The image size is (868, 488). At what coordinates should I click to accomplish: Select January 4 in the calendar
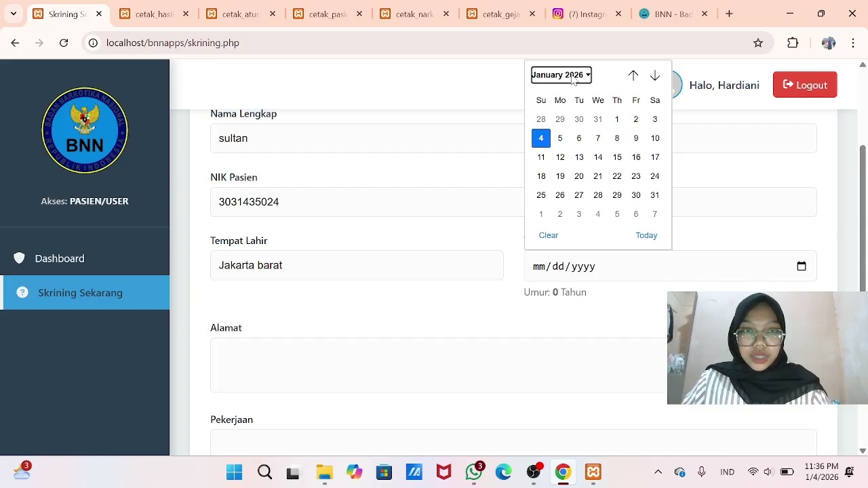540,138
